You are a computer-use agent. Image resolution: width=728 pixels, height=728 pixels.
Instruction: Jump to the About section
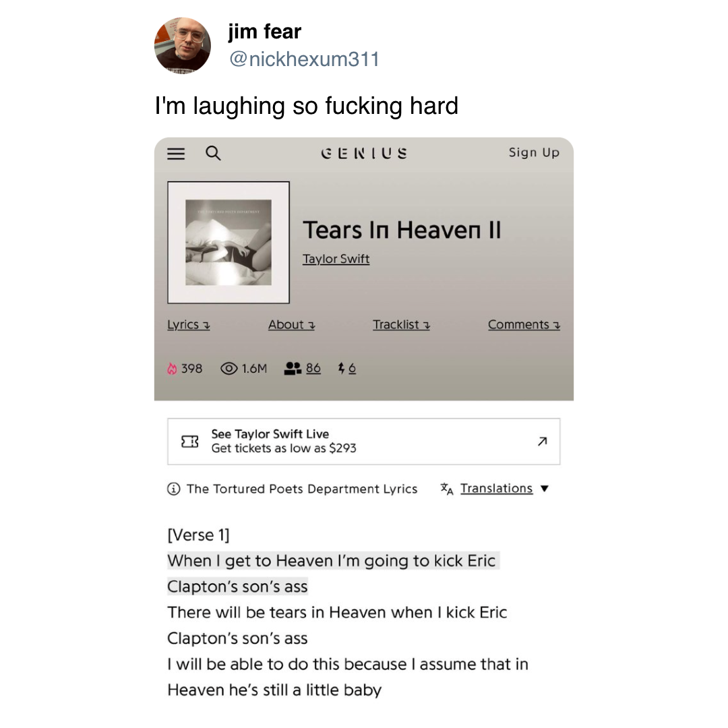(292, 324)
